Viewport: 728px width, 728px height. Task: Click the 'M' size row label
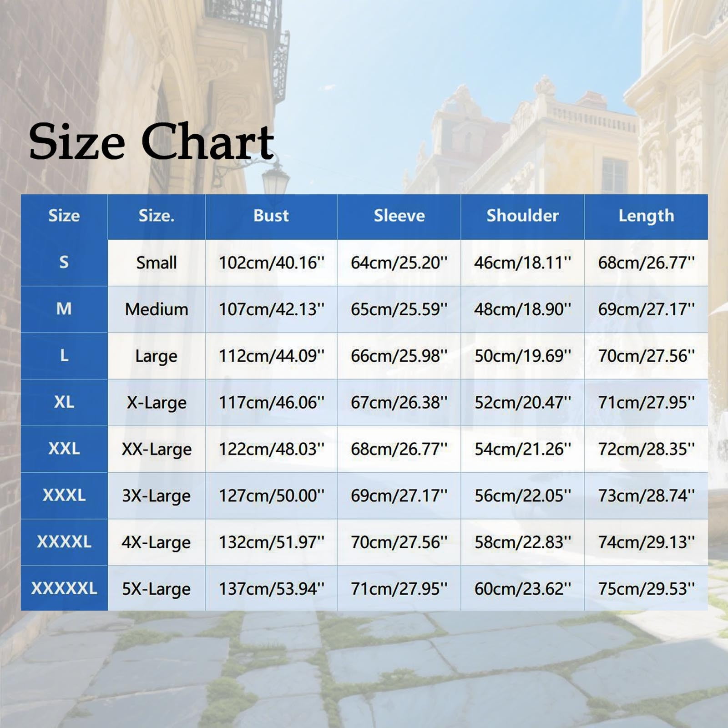coord(64,309)
